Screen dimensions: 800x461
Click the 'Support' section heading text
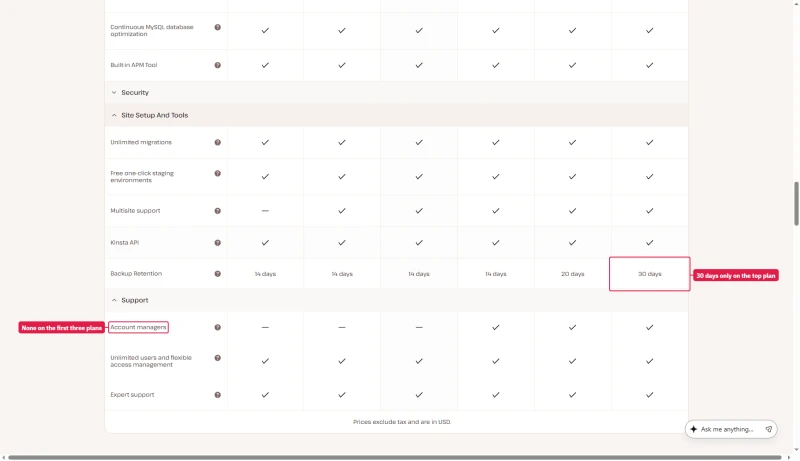pyautogui.click(x=135, y=300)
